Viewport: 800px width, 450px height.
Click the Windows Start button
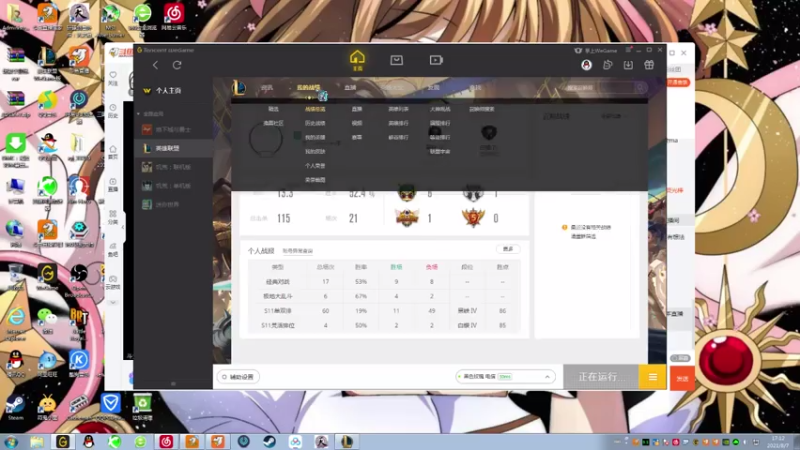click(x=11, y=442)
